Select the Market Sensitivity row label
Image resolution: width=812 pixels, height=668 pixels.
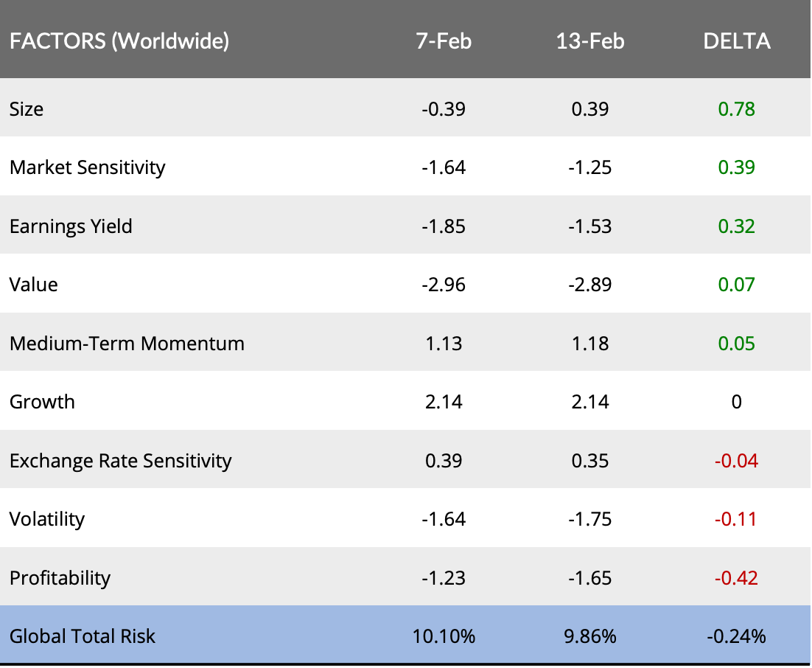pos(88,167)
